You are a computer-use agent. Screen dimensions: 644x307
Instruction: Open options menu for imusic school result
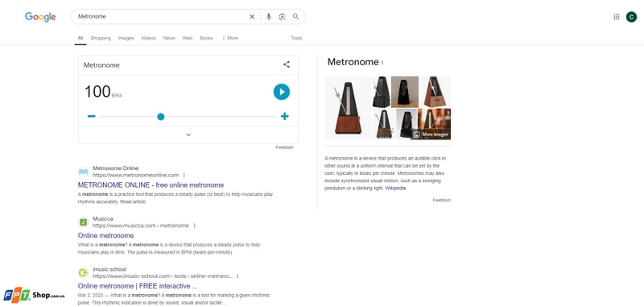pyautogui.click(x=237, y=276)
